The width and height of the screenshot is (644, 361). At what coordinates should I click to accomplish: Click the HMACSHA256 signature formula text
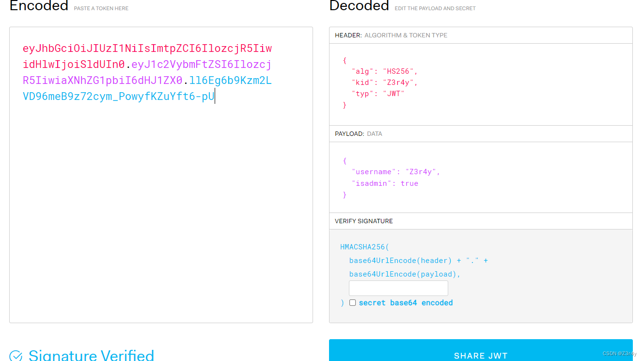pyautogui.click(x=364, y=246)
